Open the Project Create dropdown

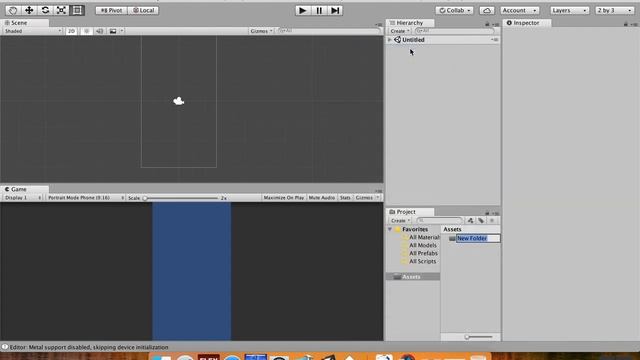pyautogui.click(x=400, y=220)
